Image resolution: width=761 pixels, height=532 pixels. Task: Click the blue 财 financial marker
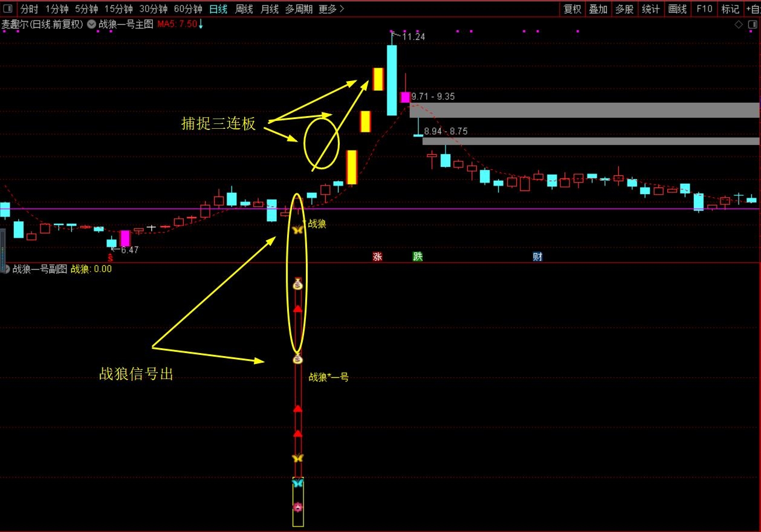coord(537,256)
